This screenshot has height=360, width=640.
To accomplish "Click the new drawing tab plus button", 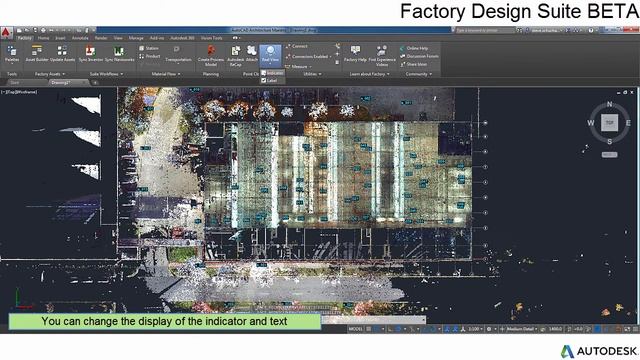I will pos(95,83).
